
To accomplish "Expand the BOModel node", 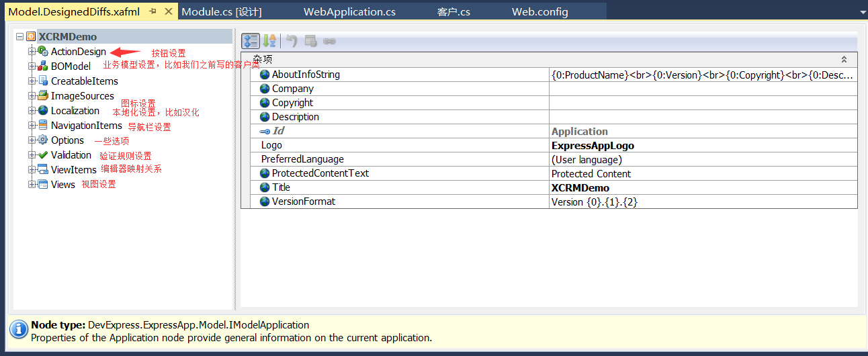I will click(x=32, y=66).
